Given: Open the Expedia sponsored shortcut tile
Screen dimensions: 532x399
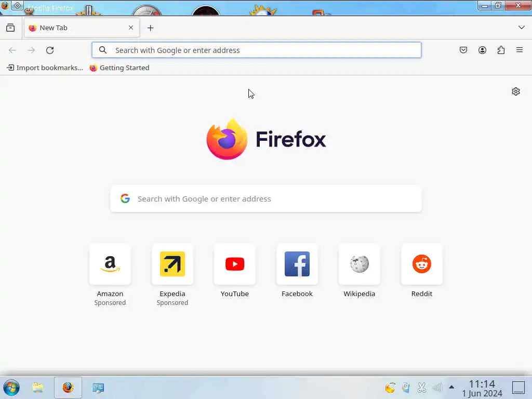Looking at the screenshot, I should (172, 264).
